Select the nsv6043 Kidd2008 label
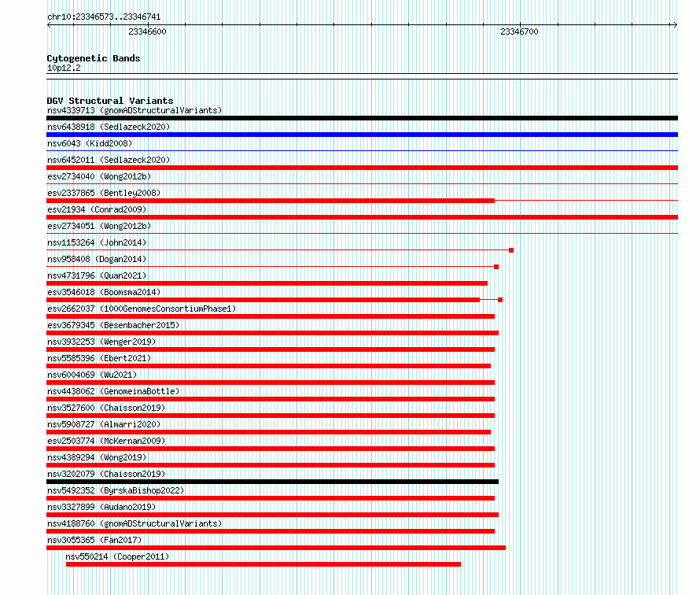The height and width of the screenshot is (595, 700). tap(90, 143)
